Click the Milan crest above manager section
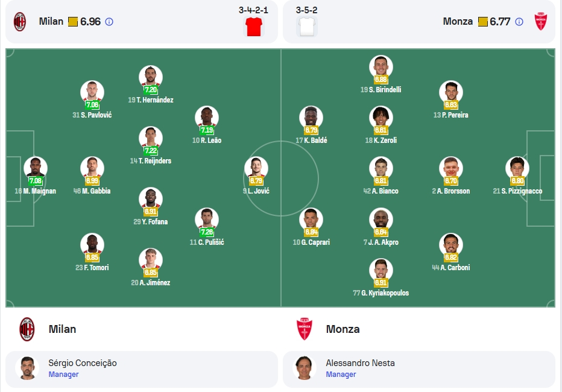Screen dimensions: 562x392 tap(27, 329)
